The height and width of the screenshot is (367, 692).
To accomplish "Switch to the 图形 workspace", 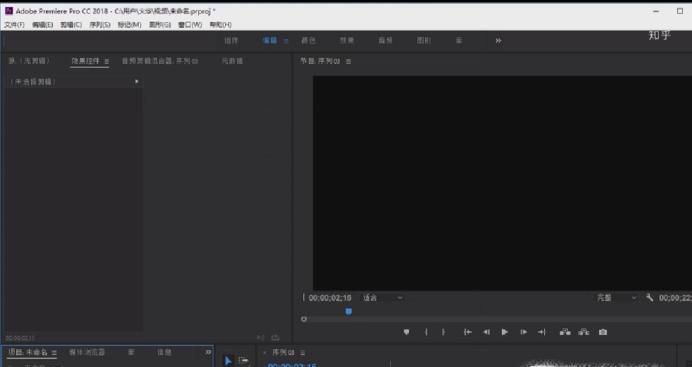I will [424, 41].
